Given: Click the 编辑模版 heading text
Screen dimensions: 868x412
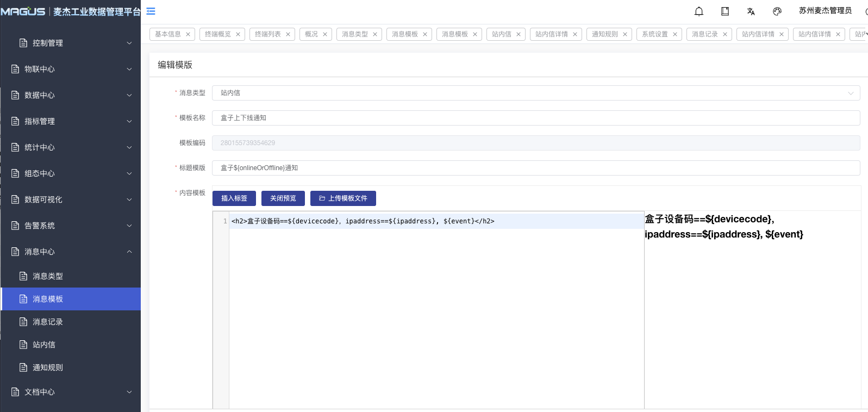Looking at the screenshot, I should [175, 65].
